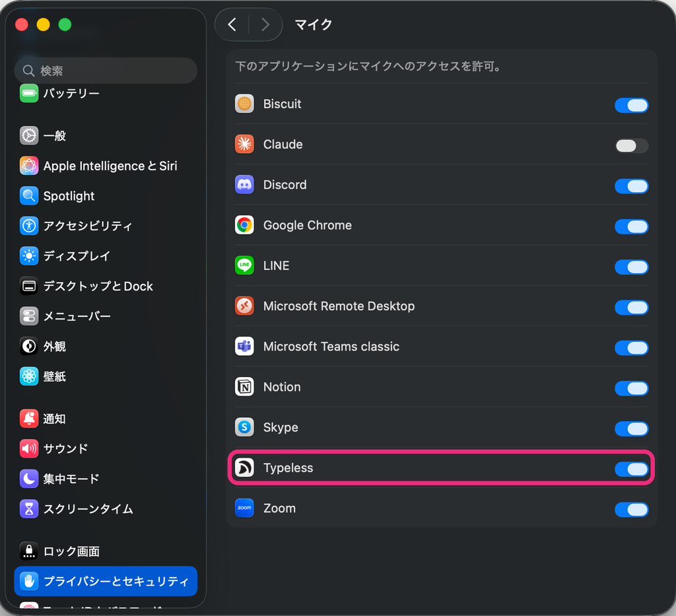
Task: Disable Zoom microphone access
Action: [x=632, y=510]
